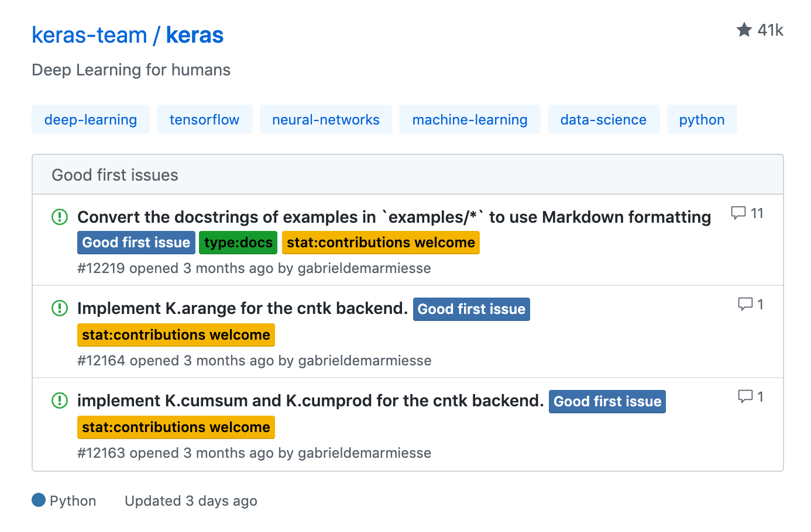Image resolution: width=811 pixels, height=532 pixels.
Task: Open 'implement K.cumsum and K.cumprod' issue
Action: point(310,400)
